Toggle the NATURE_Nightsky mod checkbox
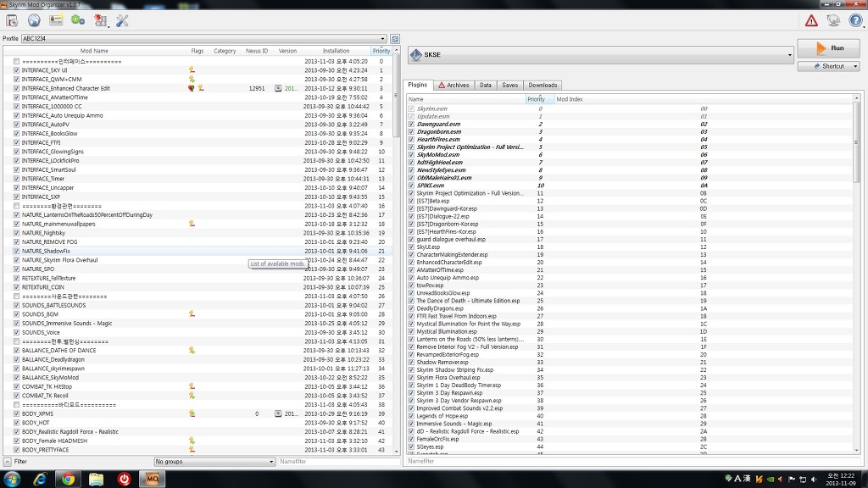The image size is (868, 488). pos(17,233)
